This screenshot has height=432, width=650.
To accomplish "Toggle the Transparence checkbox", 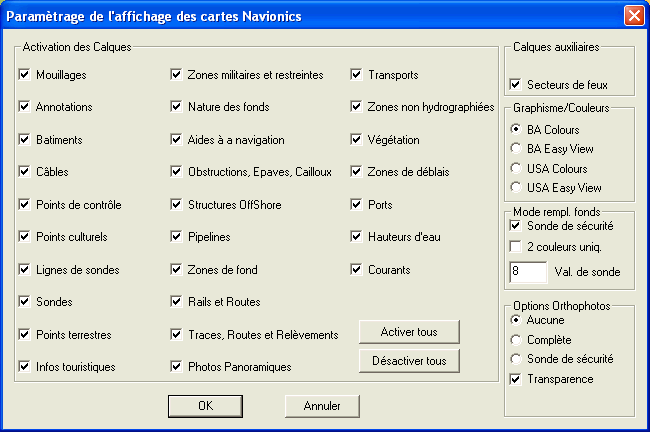I will click(515, 379).
